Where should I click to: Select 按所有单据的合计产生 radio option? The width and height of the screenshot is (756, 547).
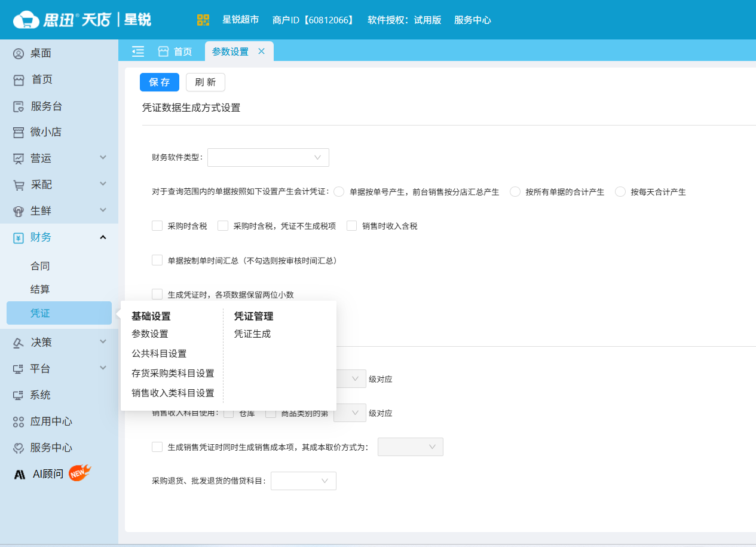point(515,192)
